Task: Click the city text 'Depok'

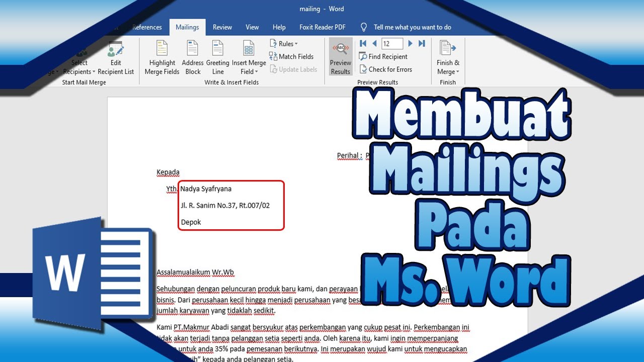Action: [191, 222]
